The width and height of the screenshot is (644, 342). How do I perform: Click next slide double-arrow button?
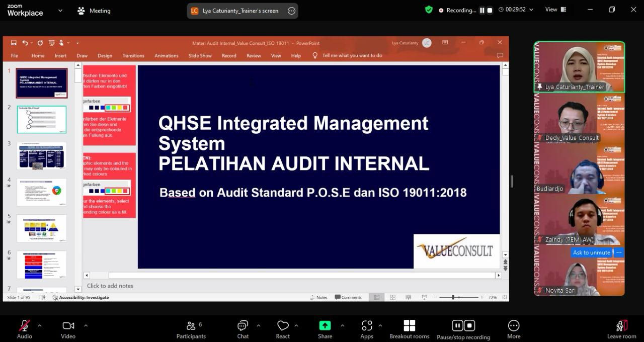(x=506, y=268)
